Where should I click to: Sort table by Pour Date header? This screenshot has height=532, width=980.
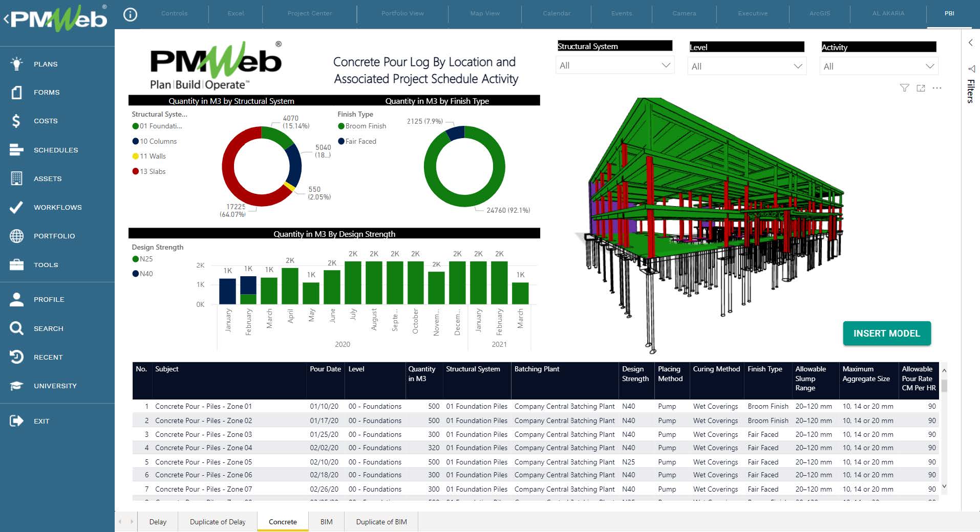(x=325, y=369)
